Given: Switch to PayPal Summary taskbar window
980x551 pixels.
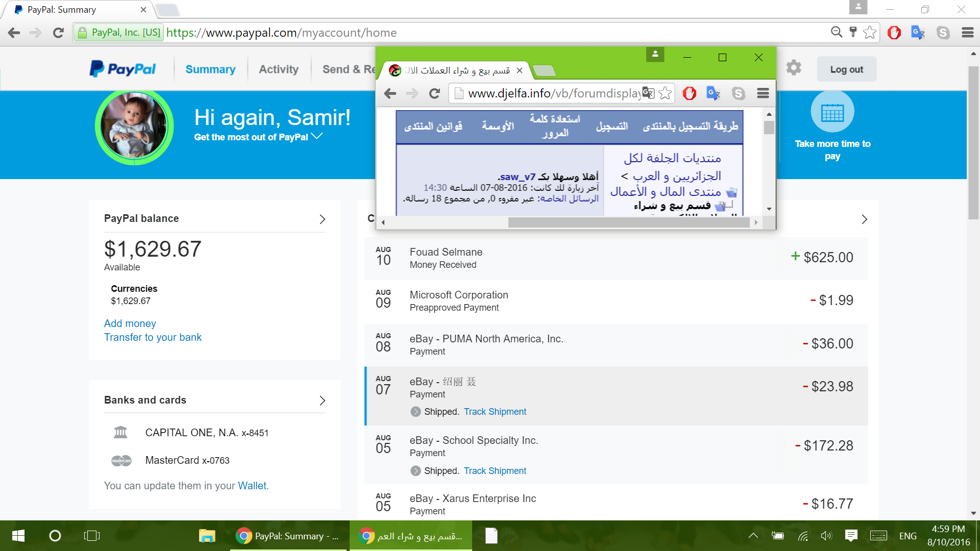Looking at the screenshot, I should coord(289,536).
